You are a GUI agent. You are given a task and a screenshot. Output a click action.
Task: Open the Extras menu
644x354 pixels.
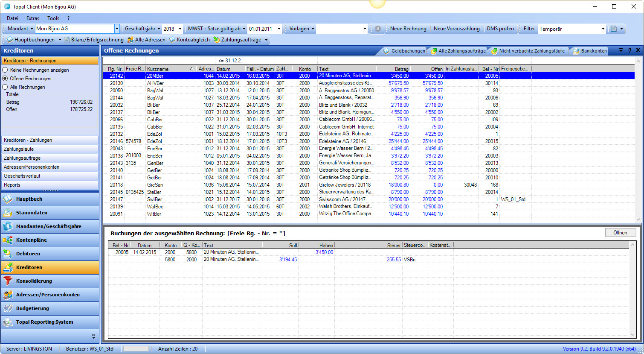click(33, 18)
